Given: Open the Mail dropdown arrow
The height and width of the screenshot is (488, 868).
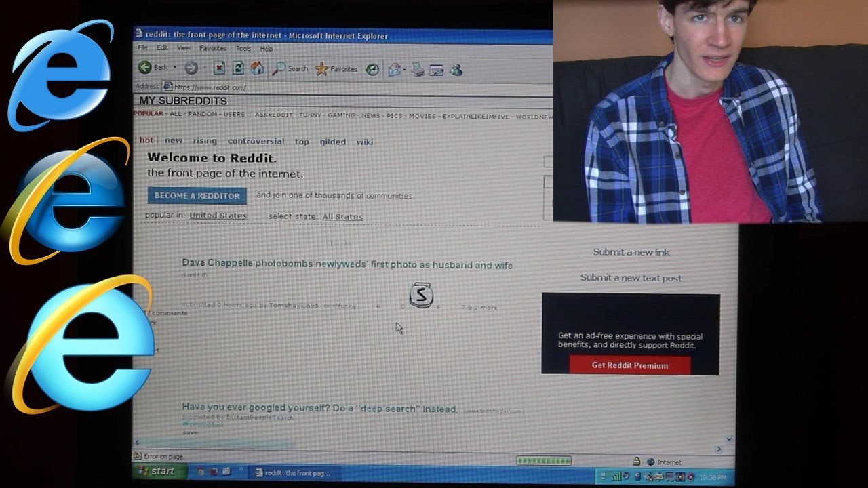Looking at the screenshot, I should (x=405, y=70).
